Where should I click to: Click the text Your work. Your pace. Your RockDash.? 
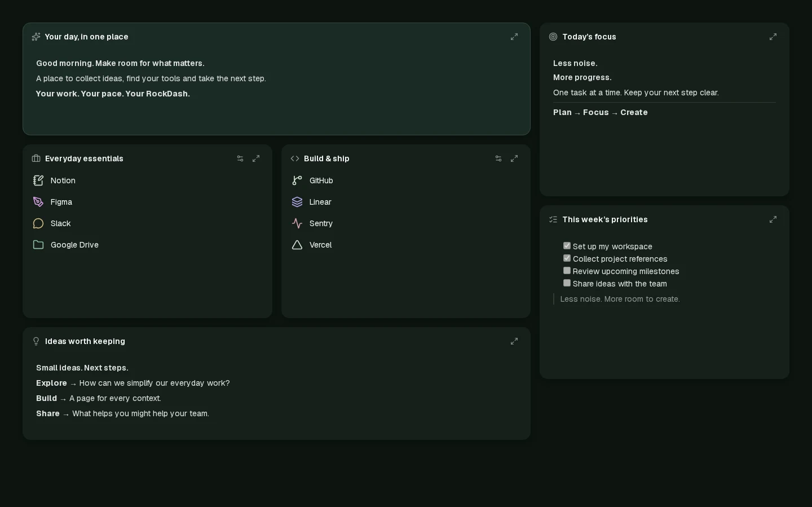[x=113, y=94]
